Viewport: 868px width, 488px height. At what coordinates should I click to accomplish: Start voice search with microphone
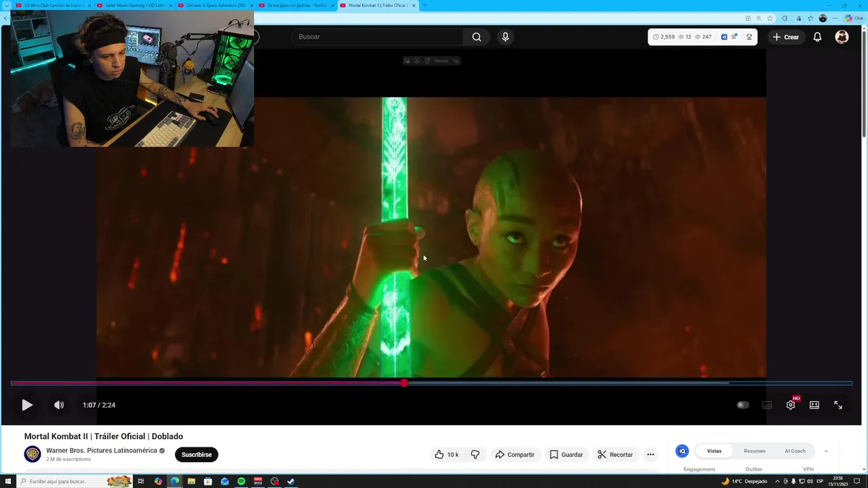(x=505, y=37)
